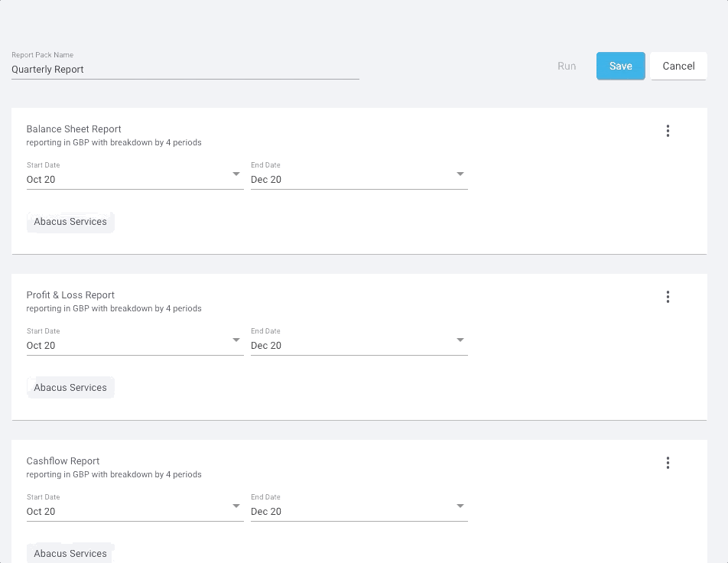The width and height of the screenshot is (728, 563).
Task: Click Oct 20 value in Balance Sheet
Action: [41, 180]
